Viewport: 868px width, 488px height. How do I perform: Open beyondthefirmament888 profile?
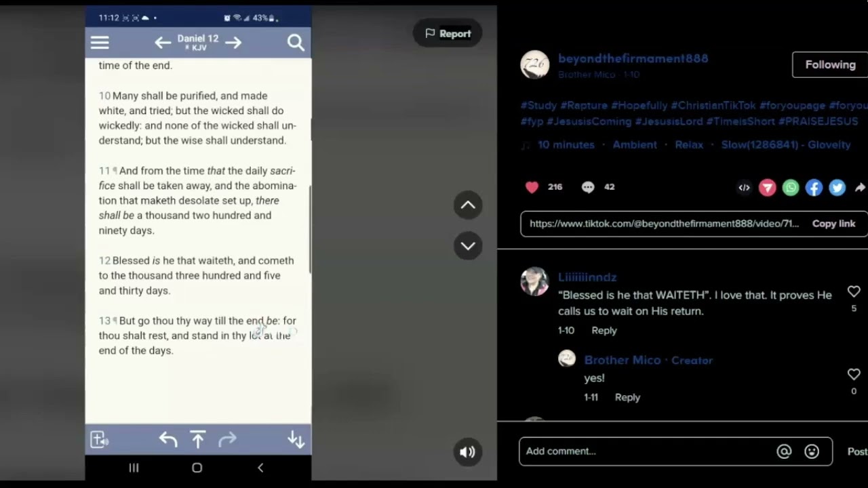tap(633, 58)
